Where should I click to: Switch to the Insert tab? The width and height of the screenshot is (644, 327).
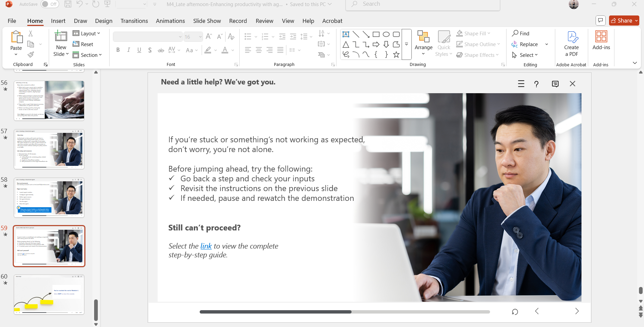(58, 21)
